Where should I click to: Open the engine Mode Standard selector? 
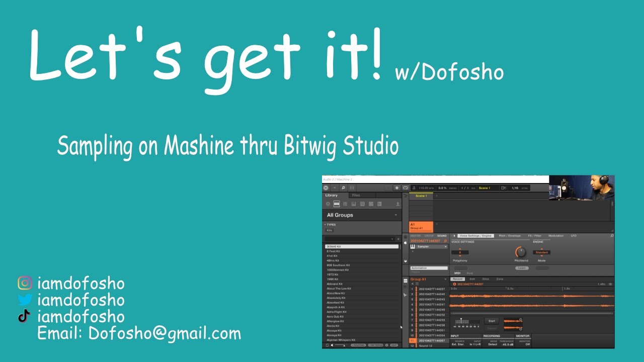click(541, 252)
